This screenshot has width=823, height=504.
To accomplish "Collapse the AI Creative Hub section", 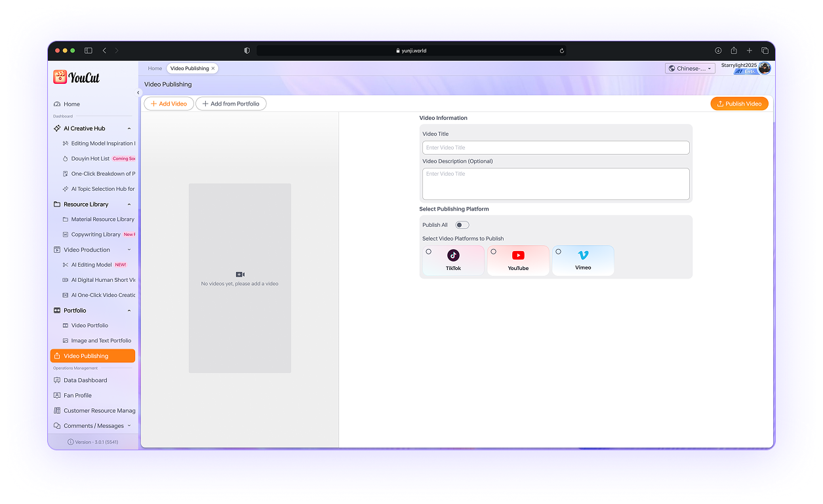I will (x=129, y=128).
